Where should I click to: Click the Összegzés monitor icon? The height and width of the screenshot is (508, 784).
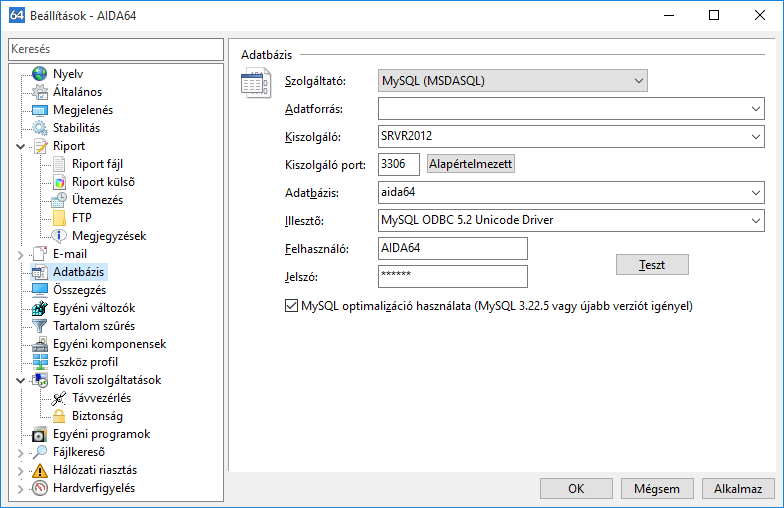[x=40, y=290]
